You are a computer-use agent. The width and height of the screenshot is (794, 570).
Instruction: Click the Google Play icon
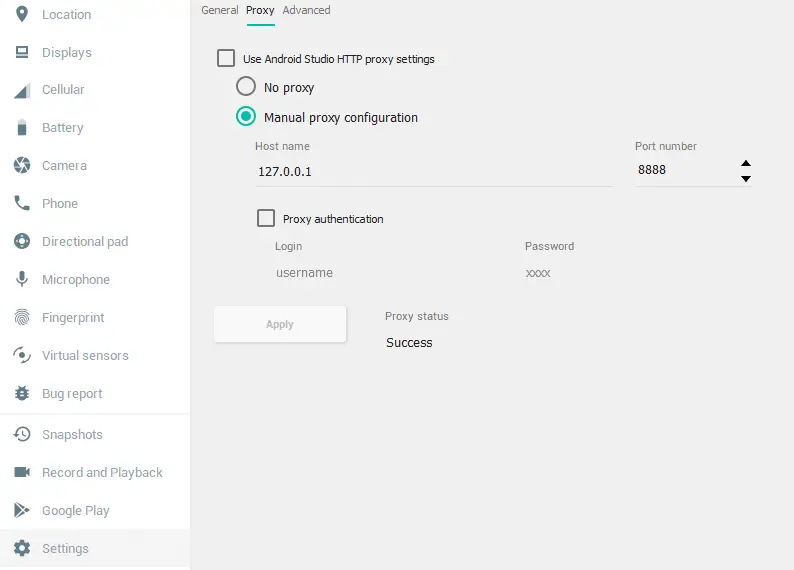click(x=22, y=510)
